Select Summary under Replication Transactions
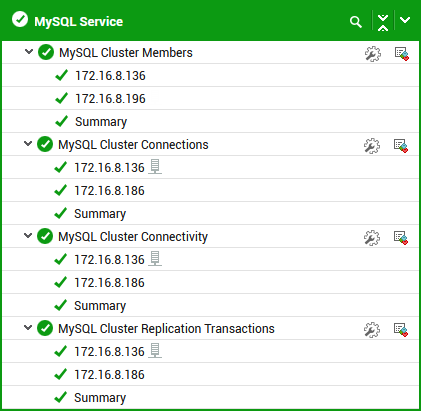This screenshot has width=421, height=411. [x=100, y=398]
